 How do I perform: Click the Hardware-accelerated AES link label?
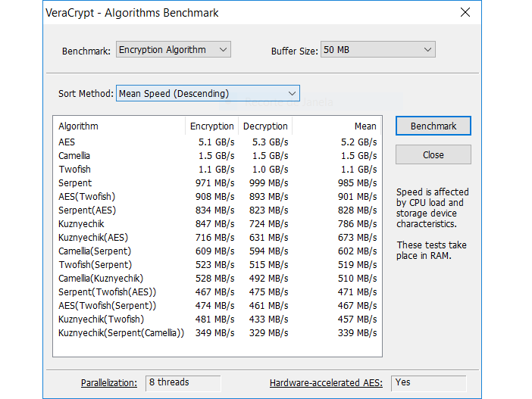326,383
